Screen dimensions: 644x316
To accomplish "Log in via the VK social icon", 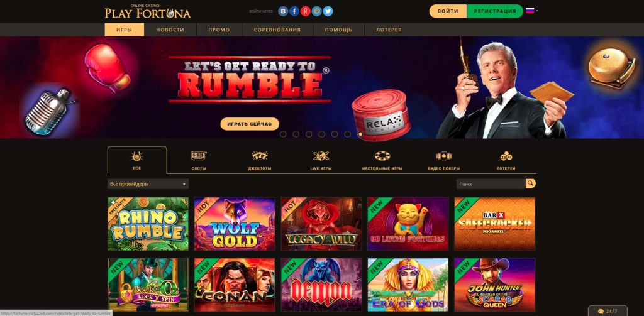I will pos(283,11).
